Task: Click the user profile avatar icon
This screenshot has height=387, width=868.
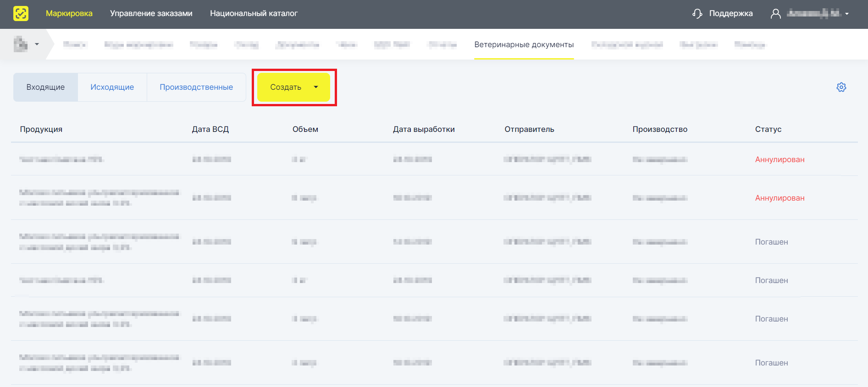Action: click(x=775, y=14)
